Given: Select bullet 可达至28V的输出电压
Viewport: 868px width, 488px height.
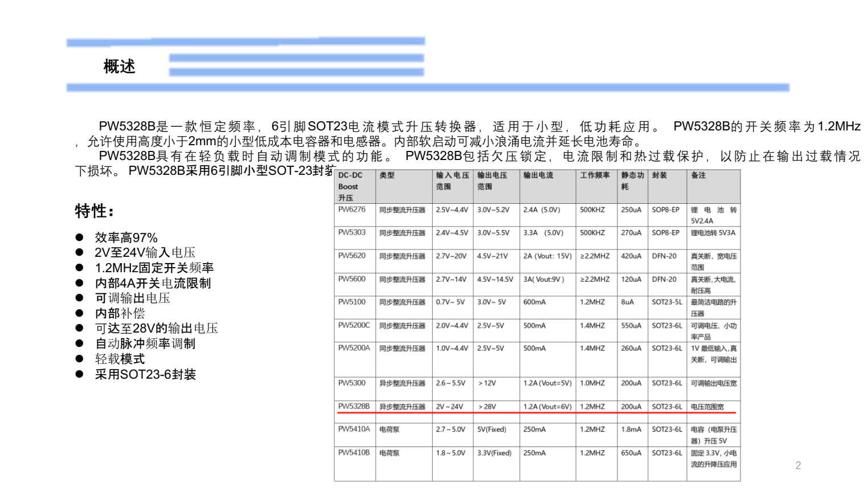Looking at the screenshot, I should click(x=156, y=328).
